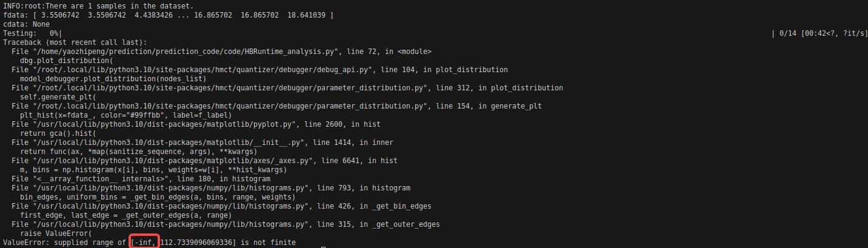This screenshot has height=248, width=868.
Task: Click the INFO:root samples log line
Action: coord(98,6)
